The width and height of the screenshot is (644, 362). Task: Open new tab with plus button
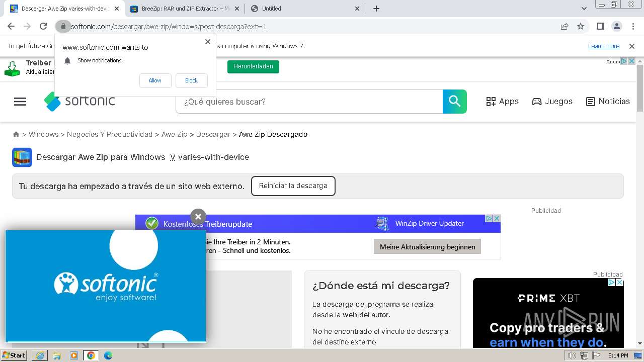tap(376, 9)
